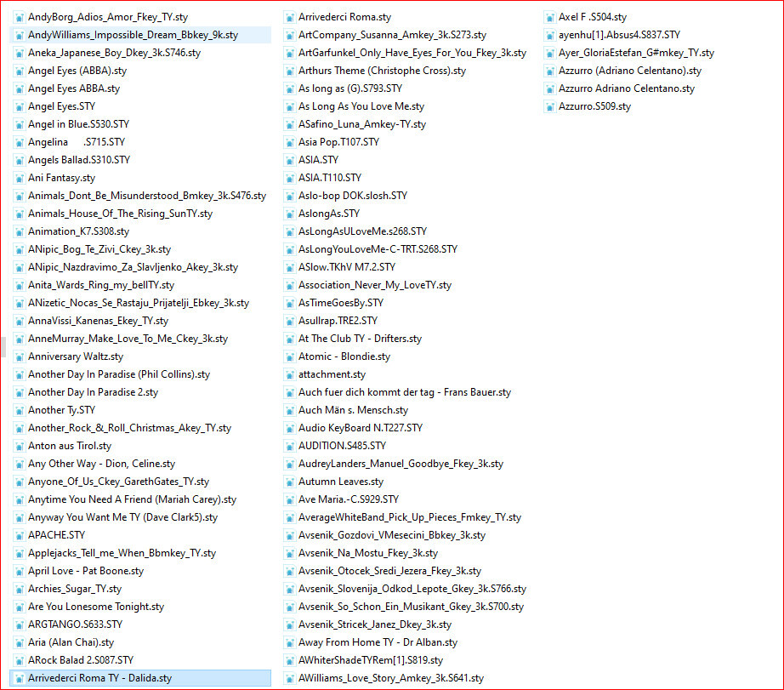Click the file icon for ASIA.STY
Viewport: 784px width, 690px height.
[289, 160]
